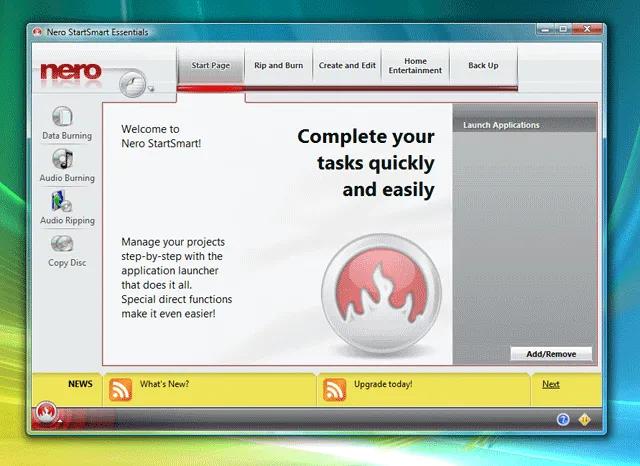Click the NEWS label
640x466 pixels.
[80, 384]
